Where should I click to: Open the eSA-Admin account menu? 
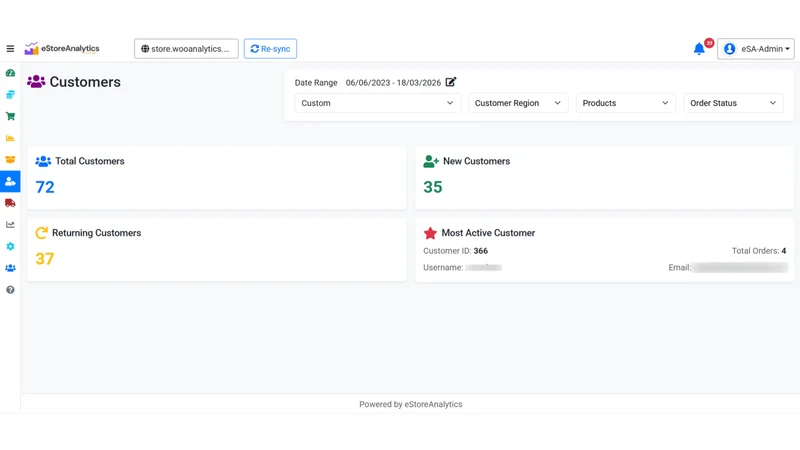click(x=756, y=49)
